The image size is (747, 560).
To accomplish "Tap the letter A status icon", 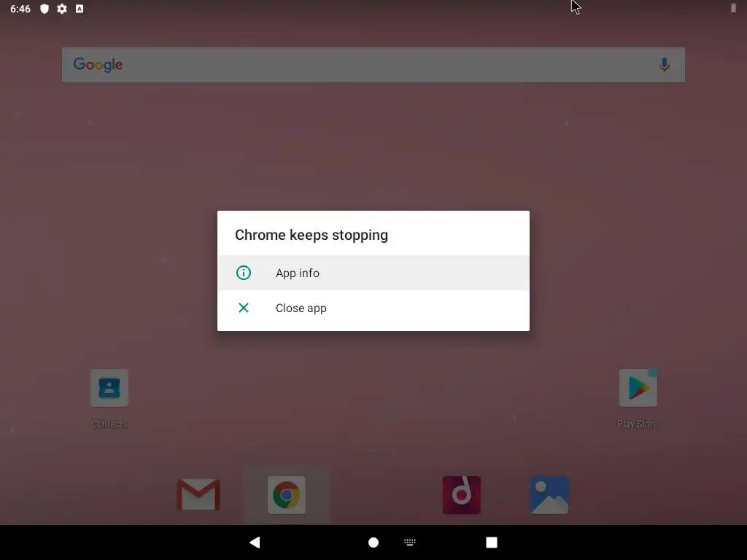I will coord(80,9).
